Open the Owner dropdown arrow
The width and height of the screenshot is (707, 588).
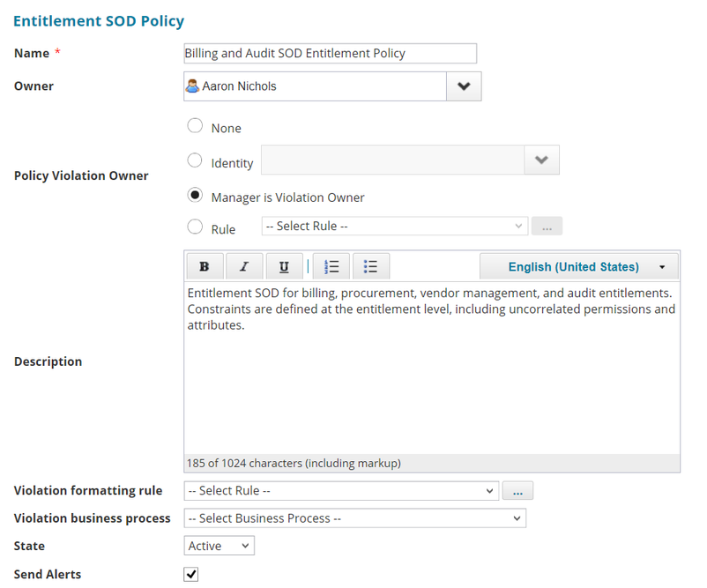point(464,86)
